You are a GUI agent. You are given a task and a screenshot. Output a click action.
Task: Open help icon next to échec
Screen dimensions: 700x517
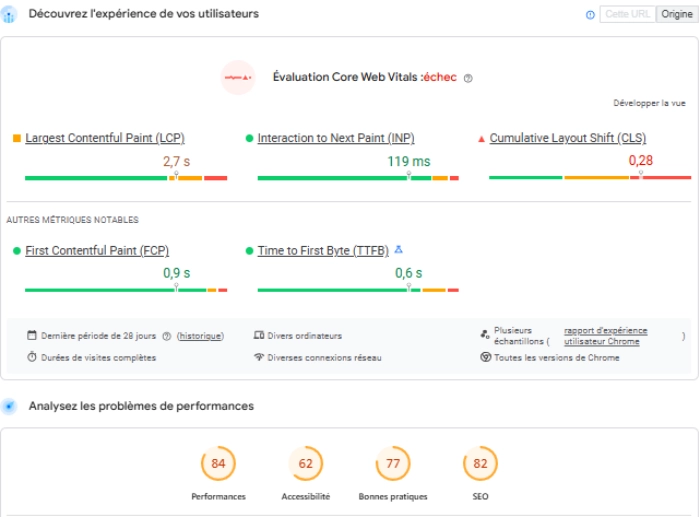coord(467,78)
